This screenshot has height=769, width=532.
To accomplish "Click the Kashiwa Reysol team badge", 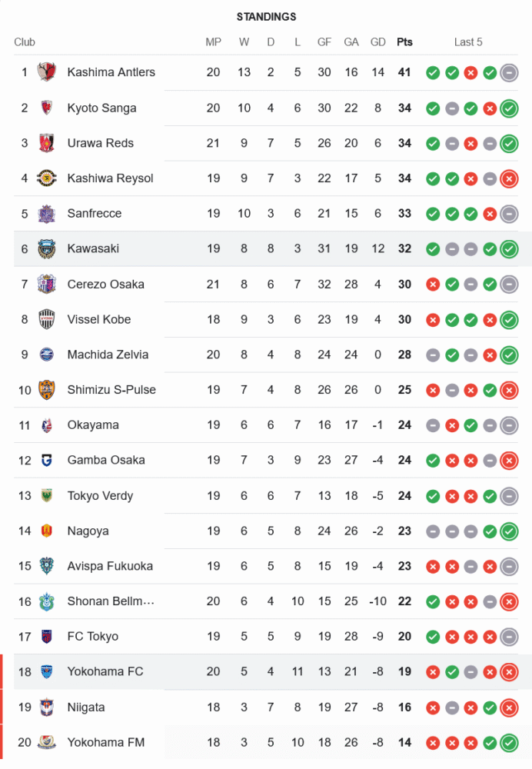I will pyautogui.click(x=47, y=178).
